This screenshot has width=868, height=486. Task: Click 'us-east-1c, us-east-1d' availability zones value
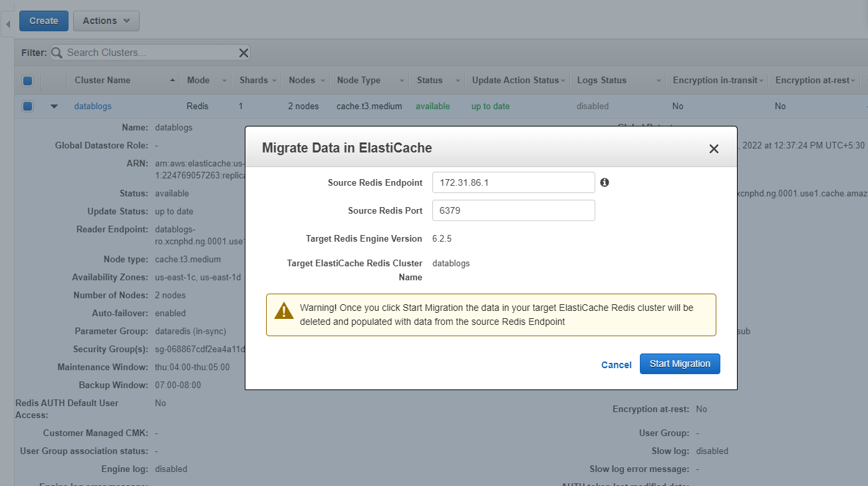(x=198, y=277)
